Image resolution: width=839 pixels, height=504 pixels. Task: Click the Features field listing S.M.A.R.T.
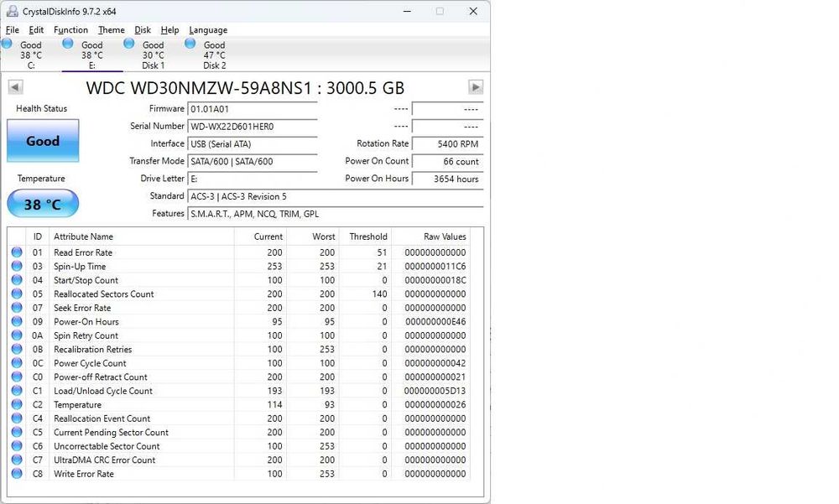coord(336,214)
